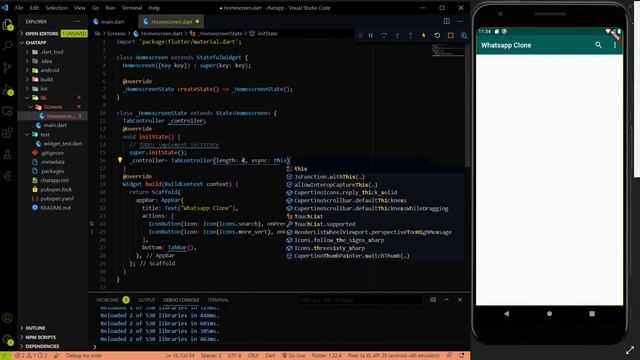Collapse the CHATAPP folder section
Image resolution: width=640 pixels, height=360 pixels.
[x=53, y=42]
